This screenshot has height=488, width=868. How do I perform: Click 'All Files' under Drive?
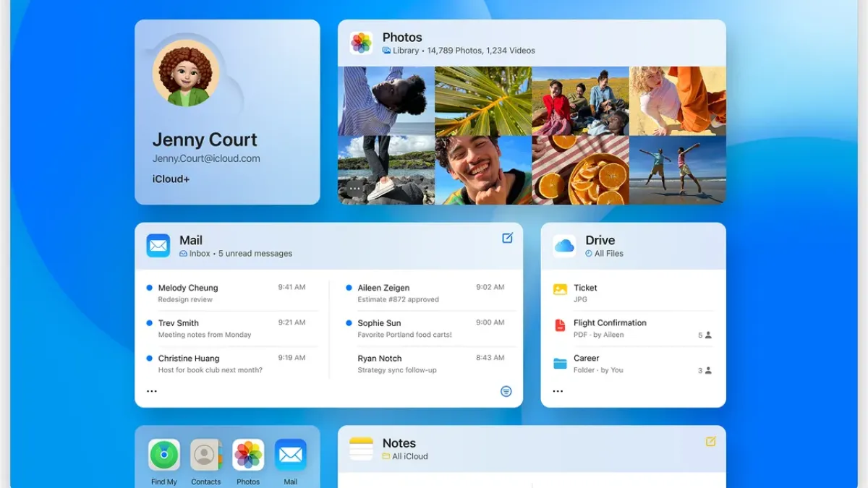(x=604, y=254)
